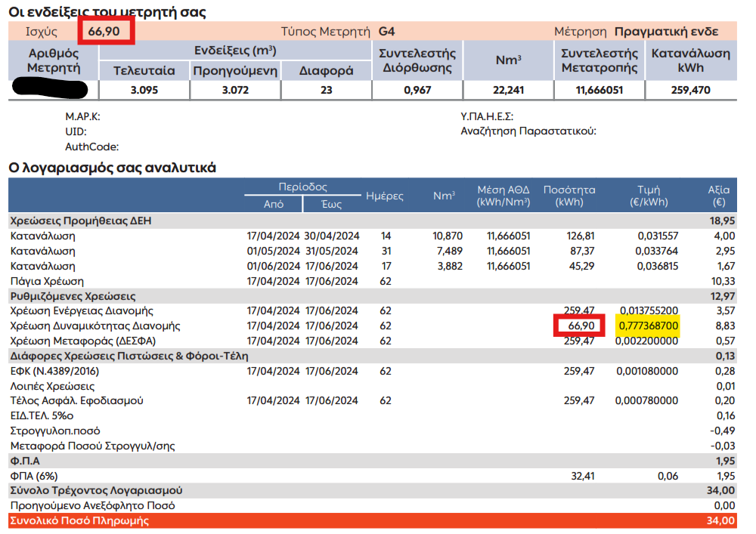Select the previous reading value "3.072"

tap(235, 90)
